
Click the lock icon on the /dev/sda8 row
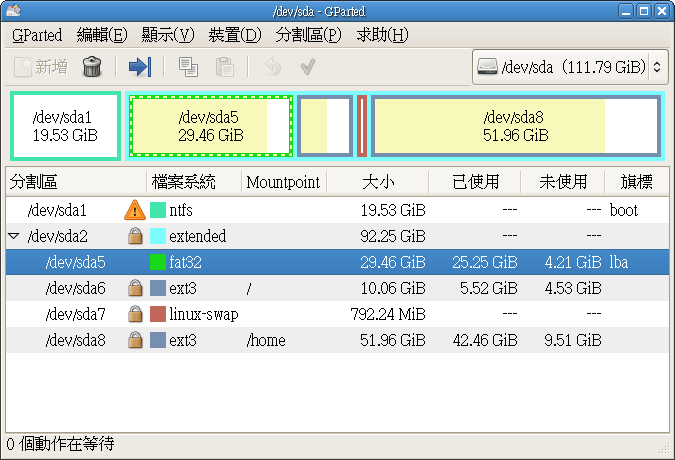click(134, 340)
